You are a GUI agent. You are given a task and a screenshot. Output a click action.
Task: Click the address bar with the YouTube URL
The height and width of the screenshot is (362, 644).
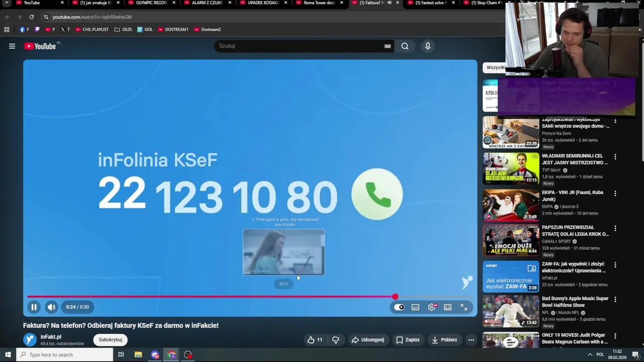pos(92,17)
